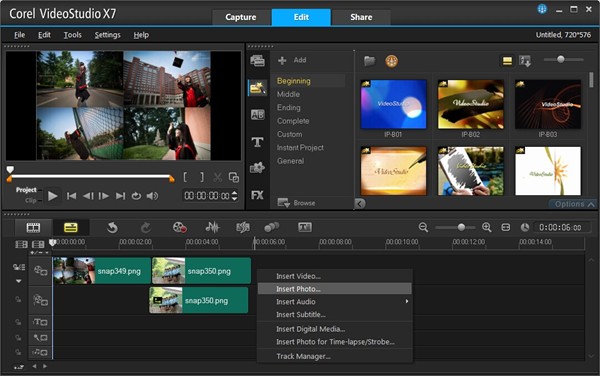Open the Media library panel icon
This screenshot has width=600, height=376.
coord(257,61)
